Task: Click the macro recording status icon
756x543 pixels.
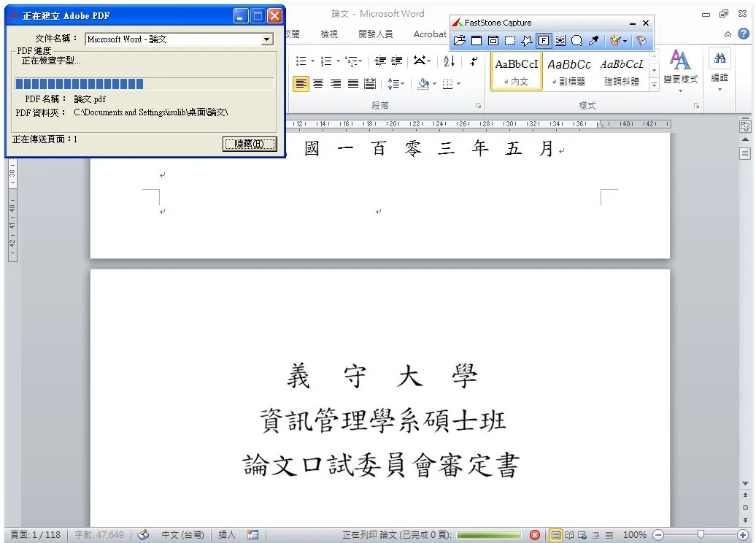Action: [252, 535]
